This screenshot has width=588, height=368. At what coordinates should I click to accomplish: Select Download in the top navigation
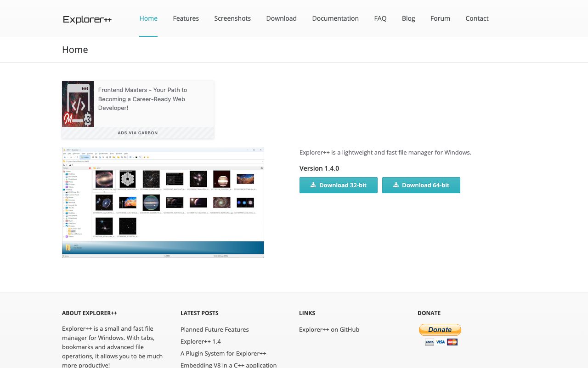[x=281, y=18]
